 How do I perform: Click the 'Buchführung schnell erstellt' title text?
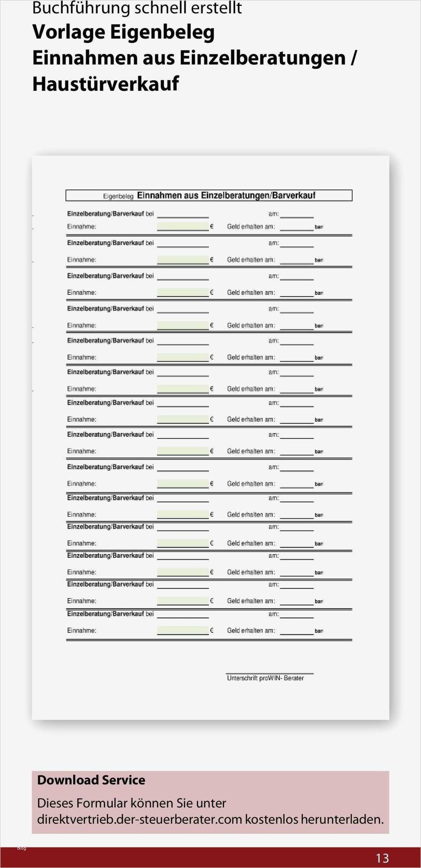[137, 8]
